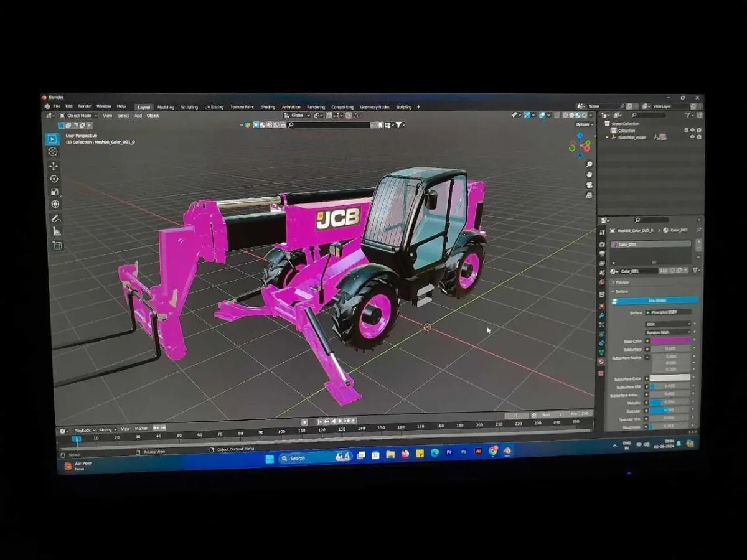Image resolution: width=747 pixels, height=560 pixels.
Task: Choose the Move tool
Action: 54,166
